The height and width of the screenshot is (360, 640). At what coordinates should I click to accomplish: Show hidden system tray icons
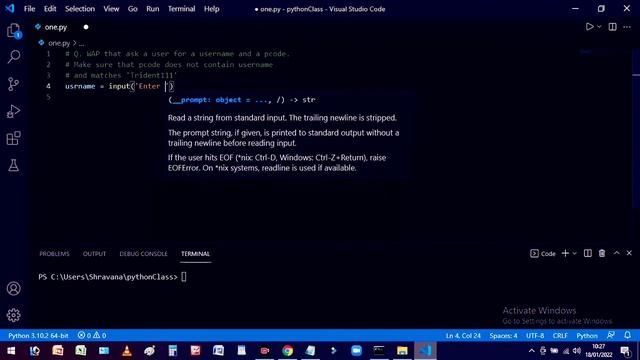click(531, 351)
